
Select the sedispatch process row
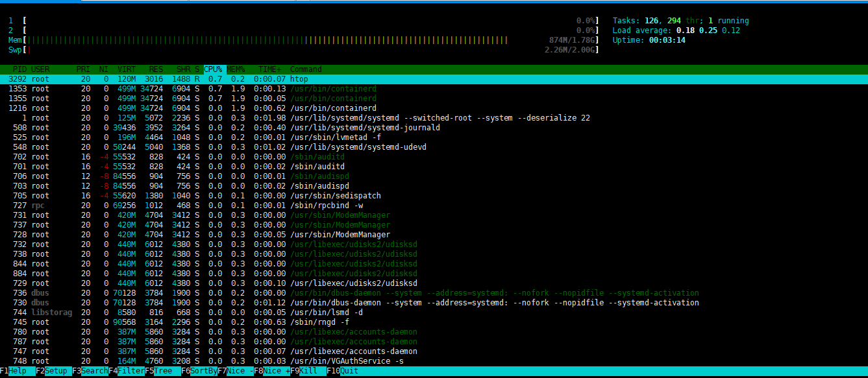tap(434, 196)
